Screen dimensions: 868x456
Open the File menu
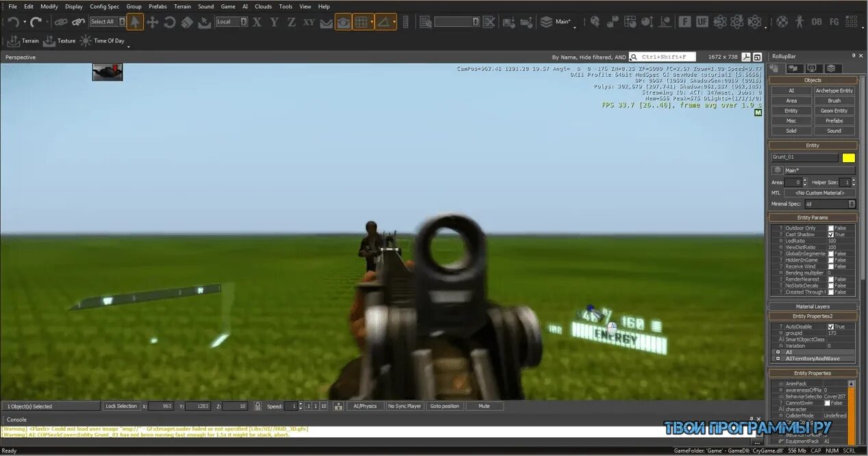[x=12, y=6]
